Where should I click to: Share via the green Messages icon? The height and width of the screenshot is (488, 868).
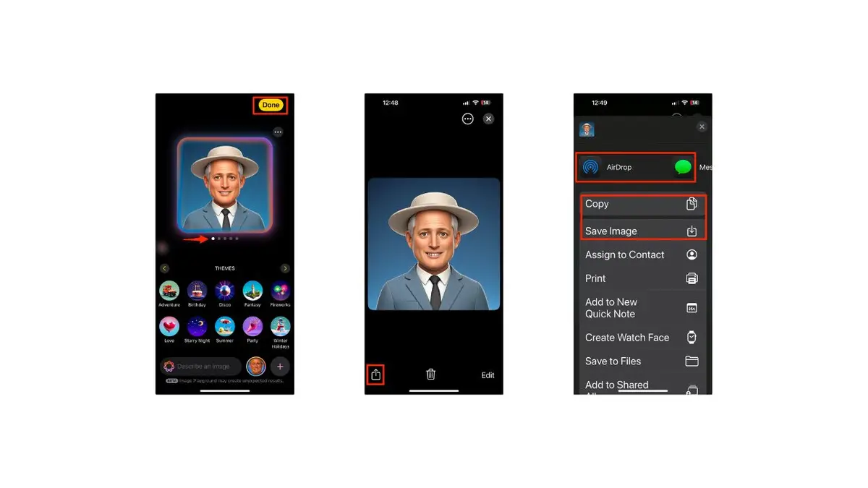(x=683, y=167)
